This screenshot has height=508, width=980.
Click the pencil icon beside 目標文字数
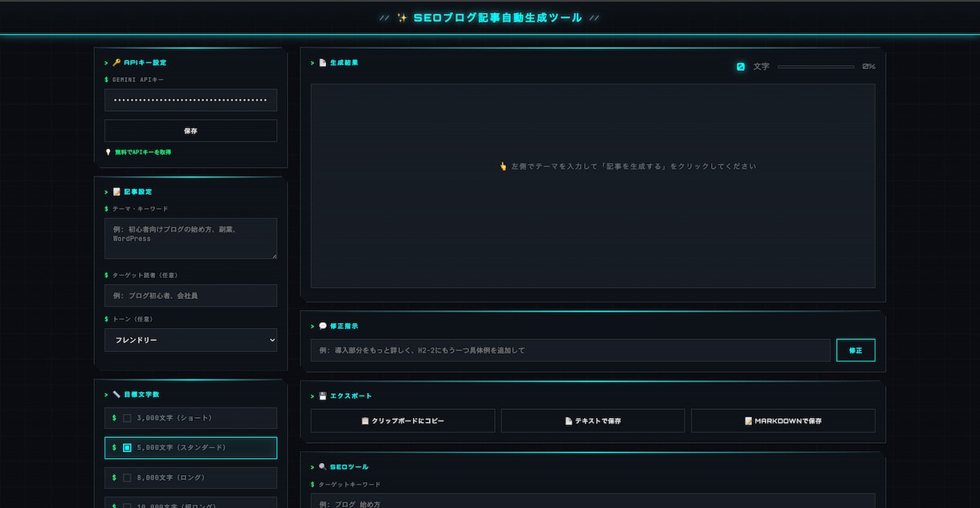(116, 395)
